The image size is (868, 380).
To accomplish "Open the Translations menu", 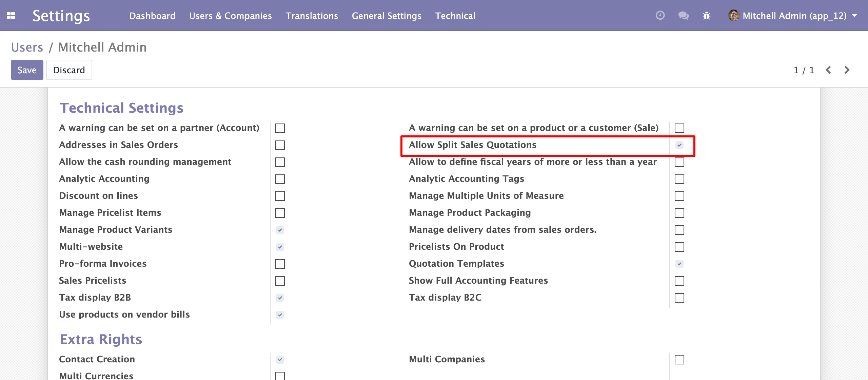I will coord(312,16).
